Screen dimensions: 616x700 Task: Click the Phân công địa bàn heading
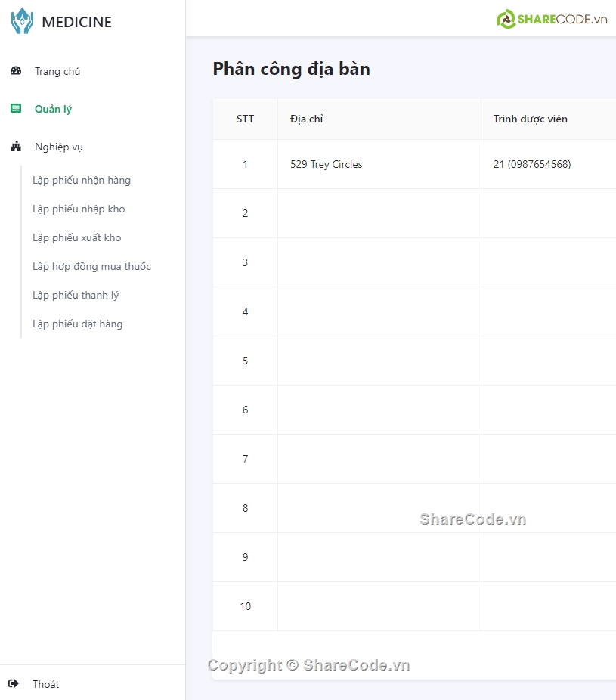tap(292, 70)
